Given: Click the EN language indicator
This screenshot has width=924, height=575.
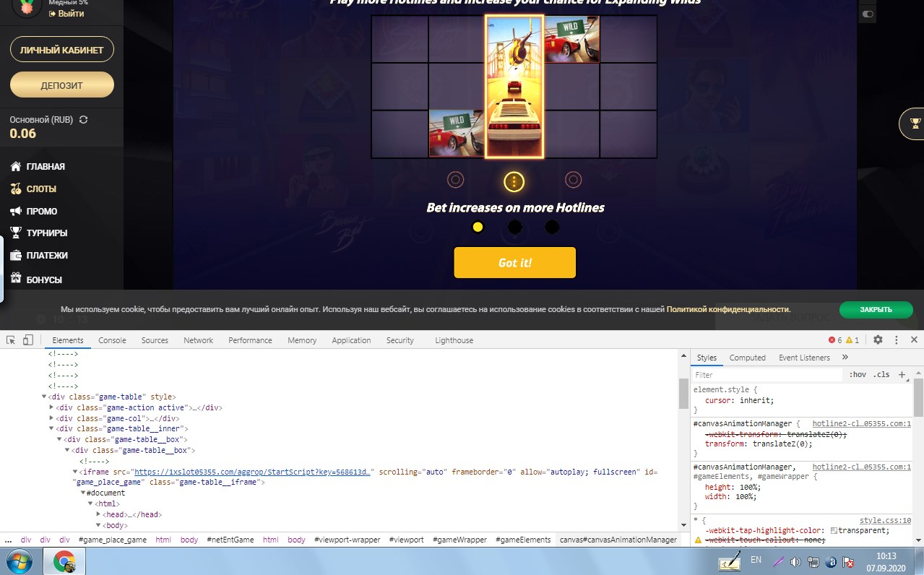Looking at the screenshot, I should pos(756,560).
